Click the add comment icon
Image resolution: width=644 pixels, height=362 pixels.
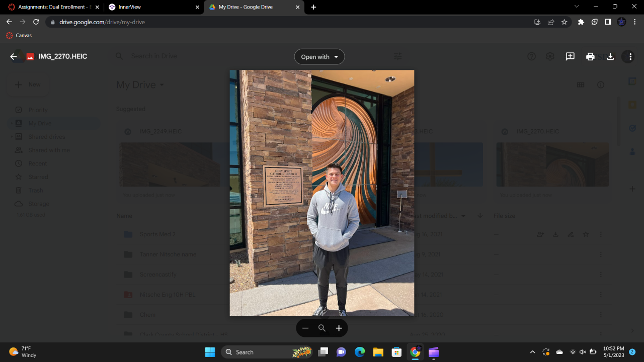570,57
